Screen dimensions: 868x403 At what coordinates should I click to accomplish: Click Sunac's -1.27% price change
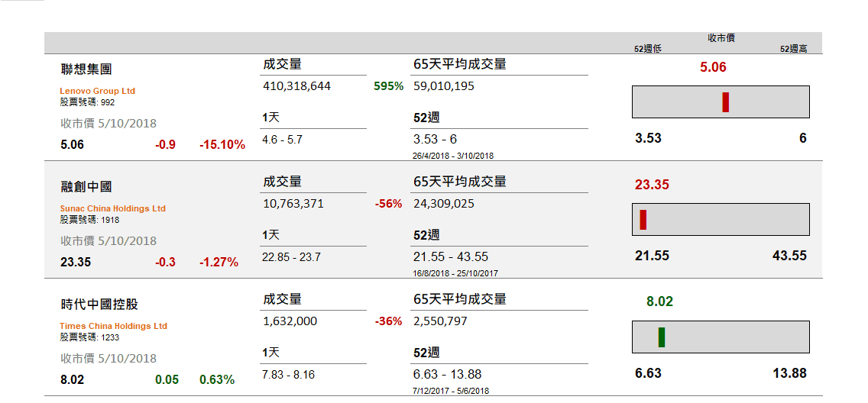pos(219,263)
